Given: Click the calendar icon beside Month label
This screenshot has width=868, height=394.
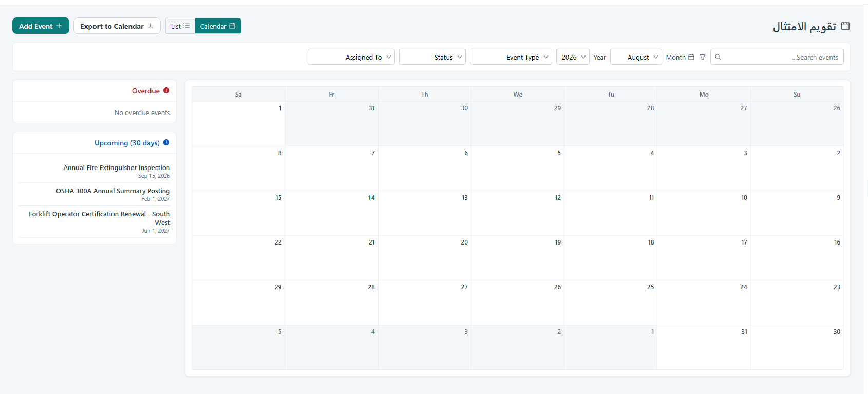Looking at the screenshot, I should pos(691,57).
